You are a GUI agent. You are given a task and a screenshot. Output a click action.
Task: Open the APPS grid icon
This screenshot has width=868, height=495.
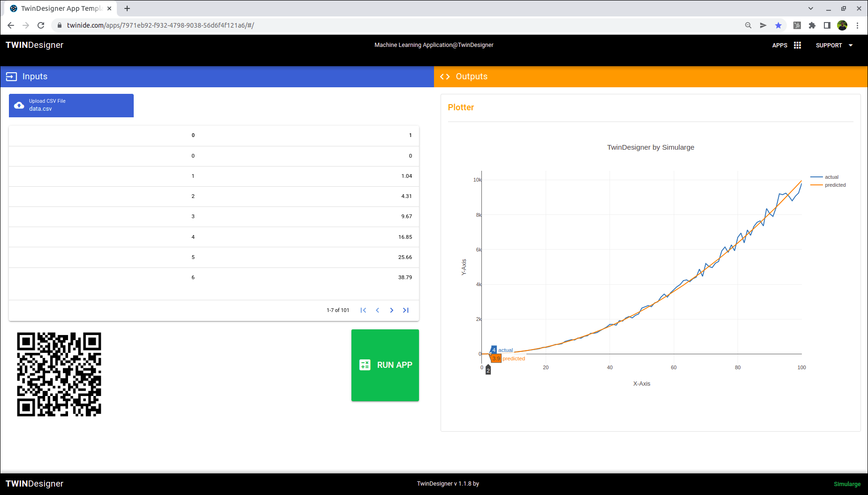798,45
